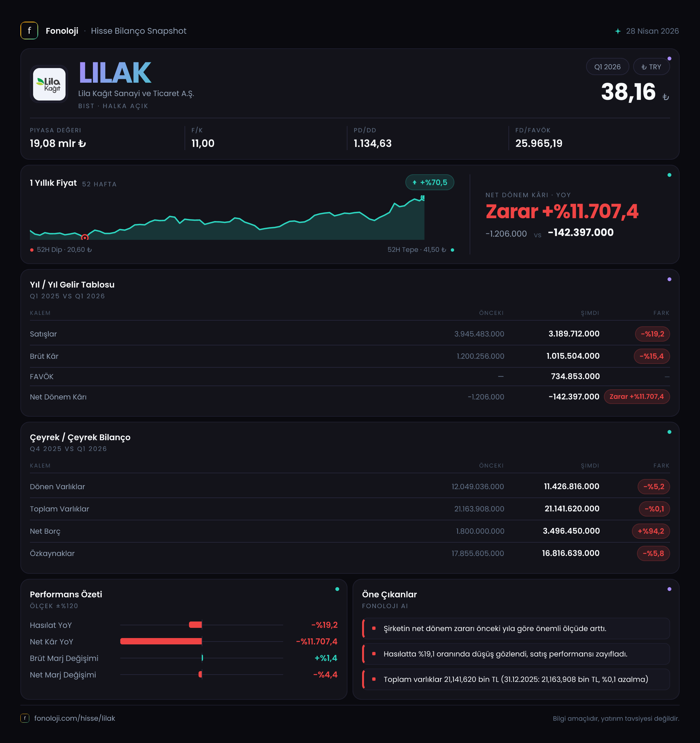Click the green dot on Çeyrek Bilanço card

(x=669, y=432)
